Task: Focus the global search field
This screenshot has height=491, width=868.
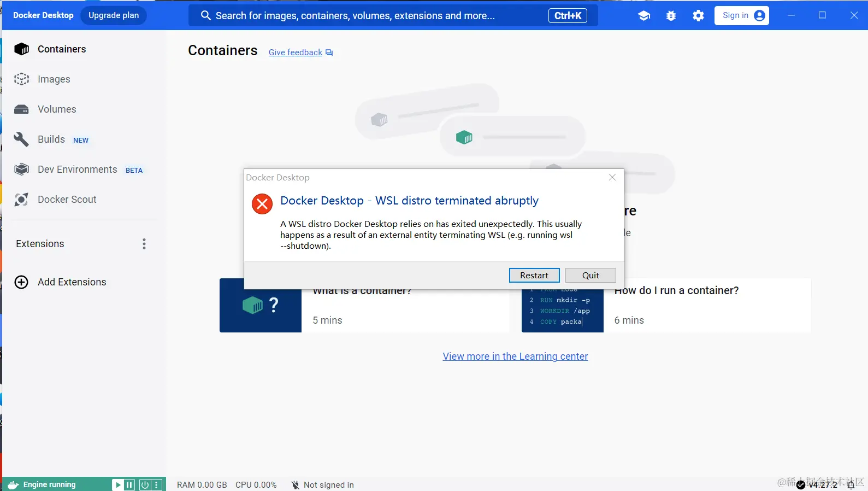Action: (393, 16)
